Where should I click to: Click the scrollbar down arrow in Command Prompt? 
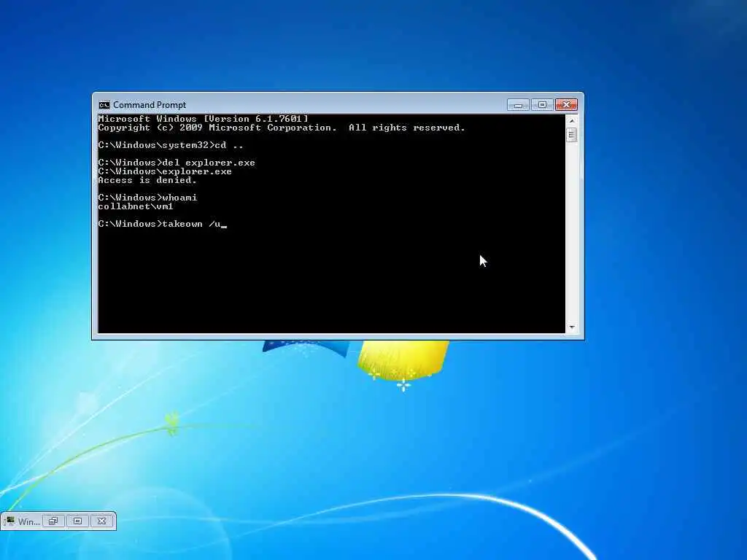[x=572, y=327]
